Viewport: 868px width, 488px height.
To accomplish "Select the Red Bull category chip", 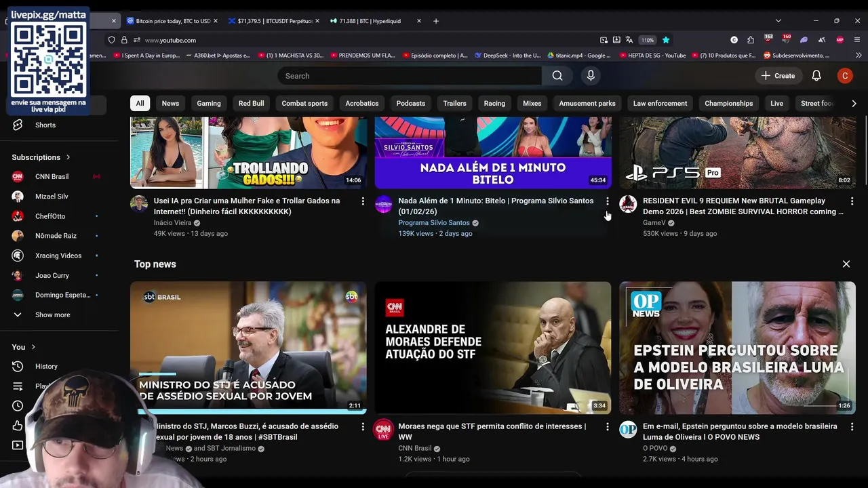I will tap(251, 104).
